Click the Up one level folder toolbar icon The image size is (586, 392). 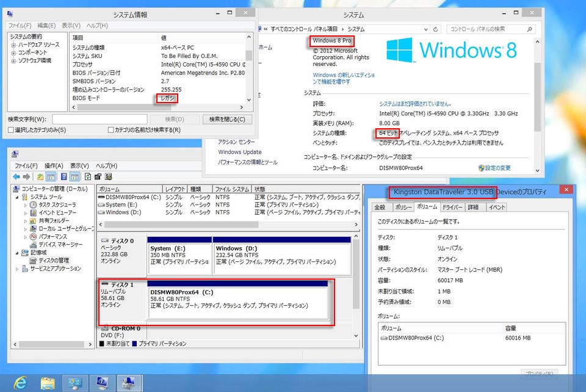click(40, 176)
